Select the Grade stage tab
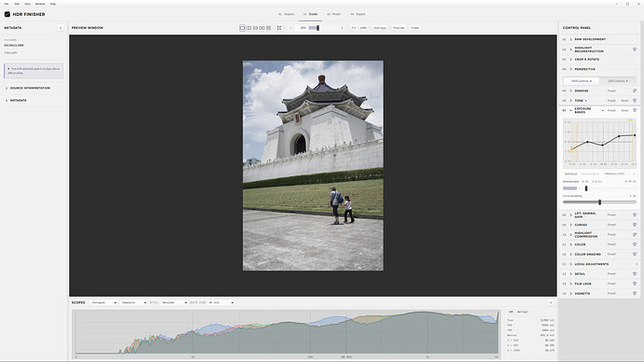644x362 pixels. pos(311,14)
